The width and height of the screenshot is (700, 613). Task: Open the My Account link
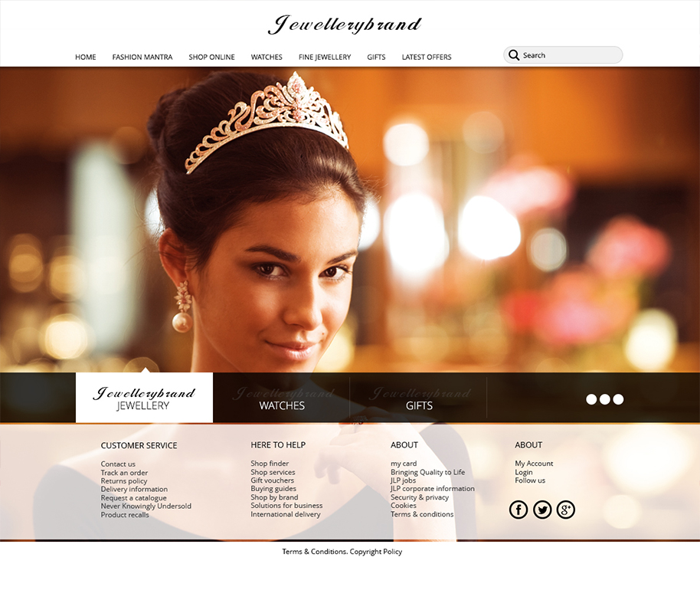(534, 464)
